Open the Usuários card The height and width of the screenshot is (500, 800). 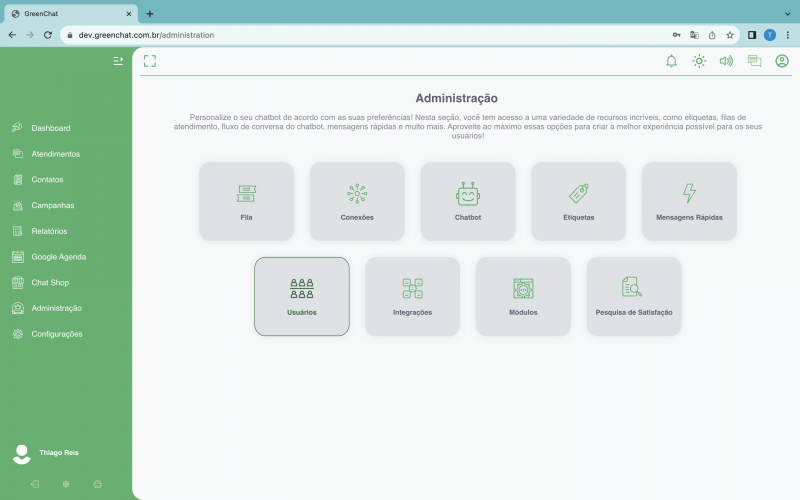302,296
